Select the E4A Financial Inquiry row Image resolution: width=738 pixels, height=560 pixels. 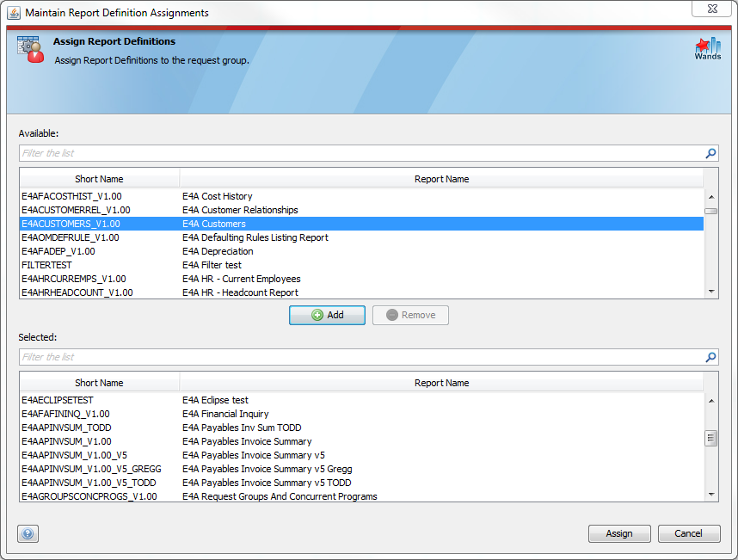361,414
